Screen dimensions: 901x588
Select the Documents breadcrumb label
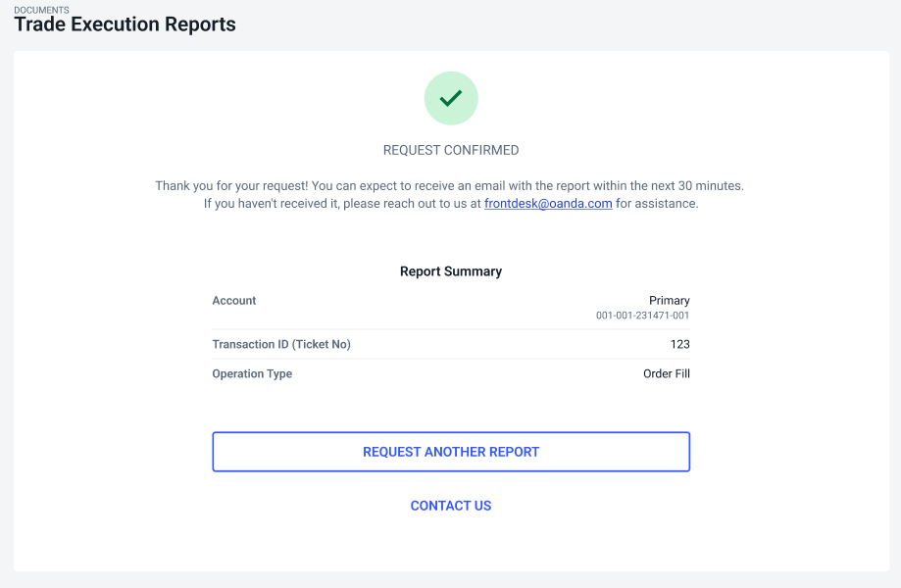(x=41, y=10)
